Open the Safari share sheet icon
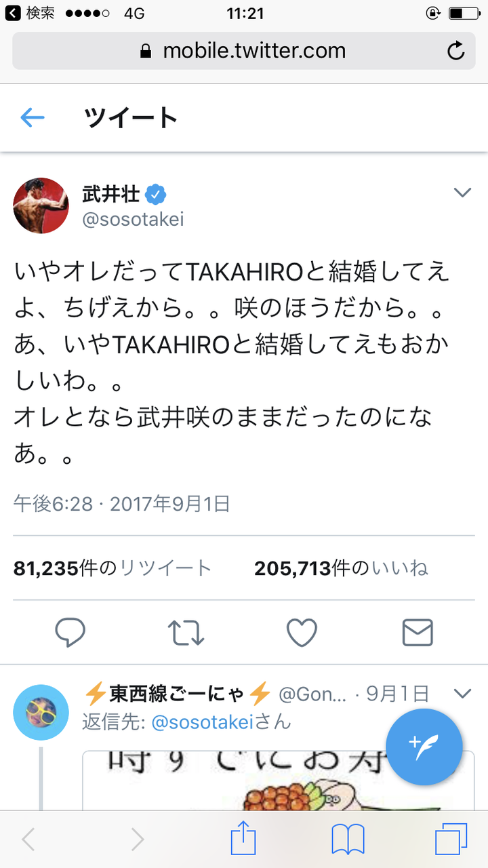488x868 pixels. click(243, 838)
